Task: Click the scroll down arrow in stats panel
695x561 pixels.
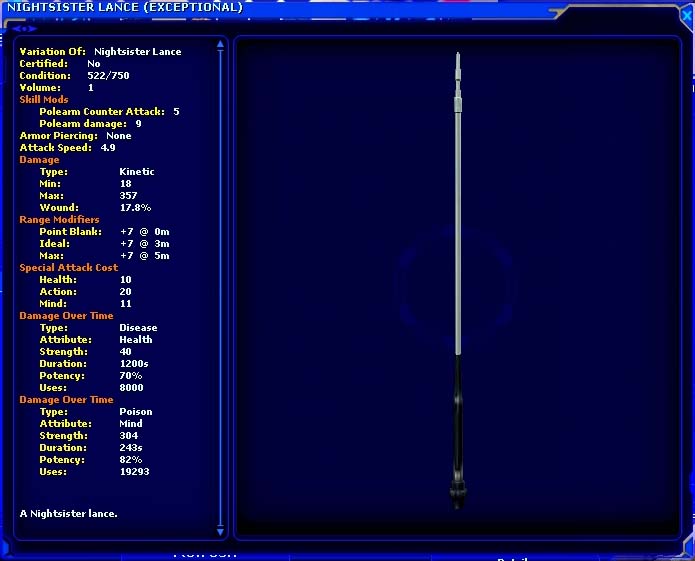Action: coord(220,531)
